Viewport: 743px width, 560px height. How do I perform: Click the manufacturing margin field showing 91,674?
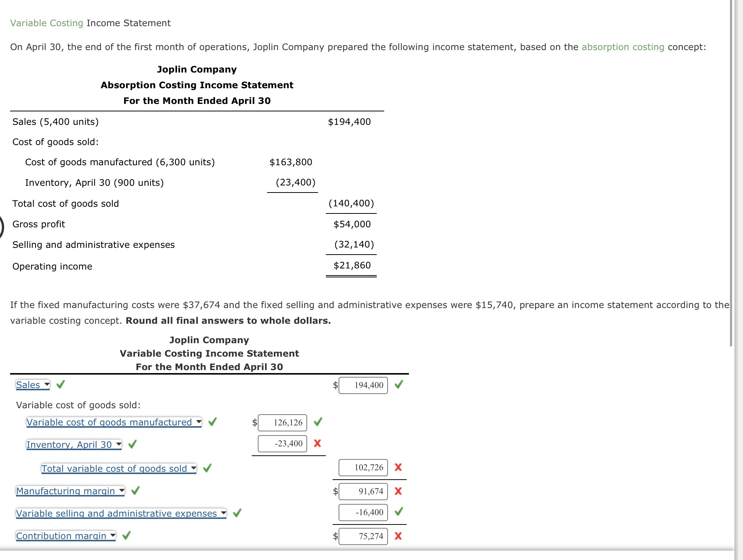363,491
